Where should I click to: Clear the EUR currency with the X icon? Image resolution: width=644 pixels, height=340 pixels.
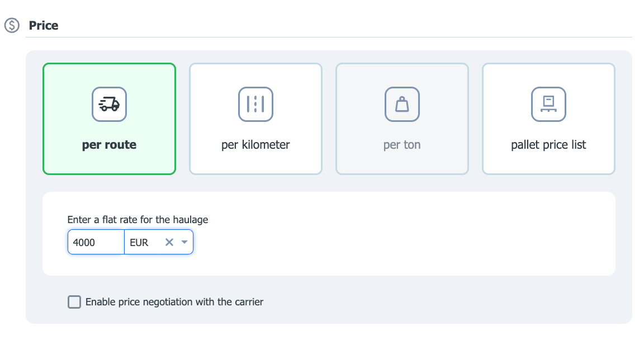point(169,242)
